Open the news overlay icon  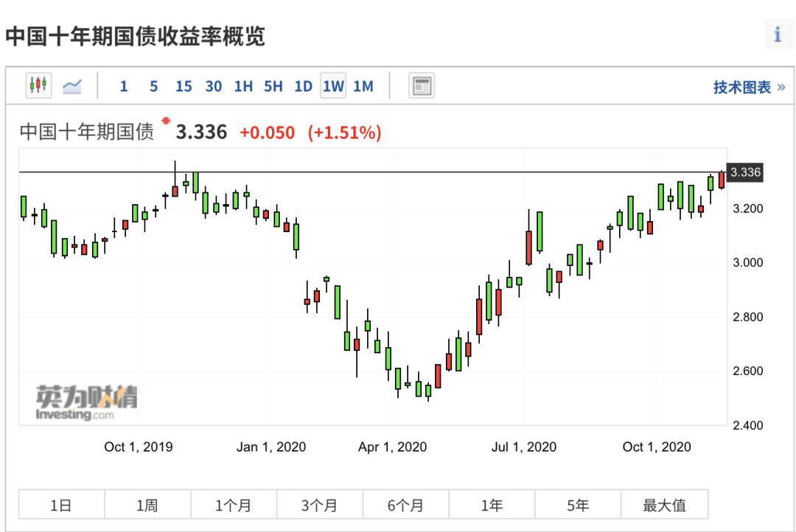[422, 85]
